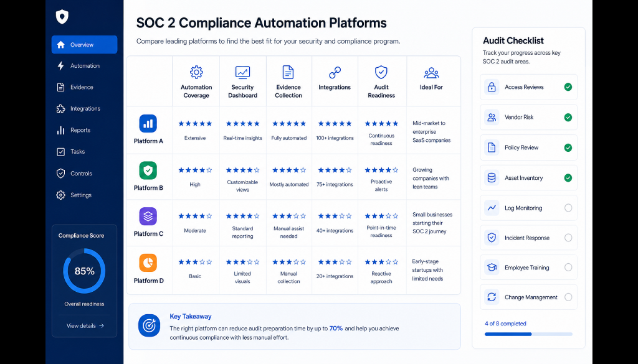
Task: Click the 'Continuous readiness' cell
Action: coord(381,139)
